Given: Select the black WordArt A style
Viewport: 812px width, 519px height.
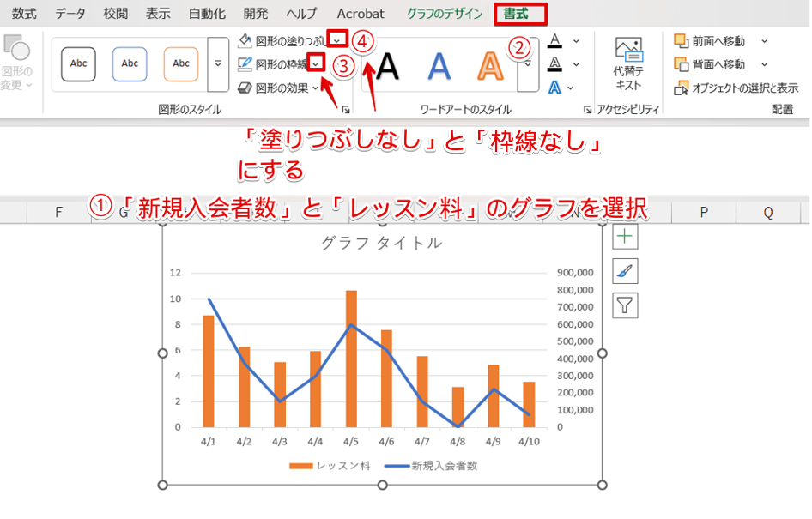Looking at the screenshot, I should tap(388, 65).
